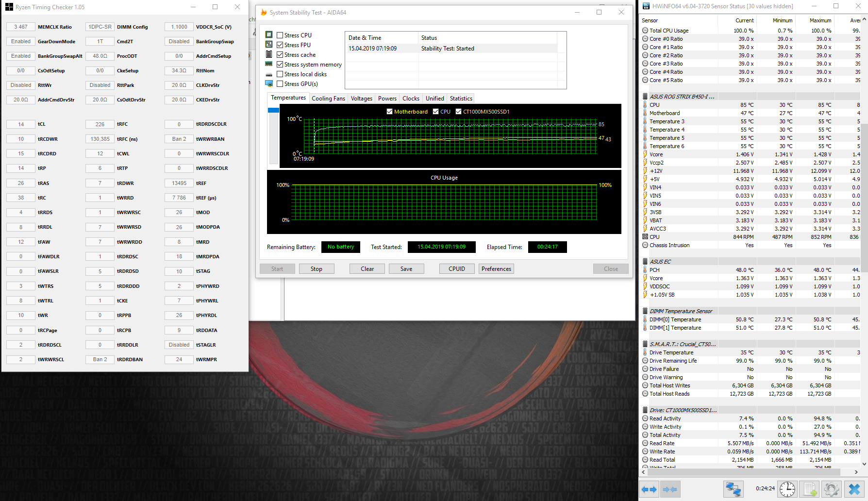Collapse the DIMM Temperature Sensor group
Screen dimensions: 868x501
(645, 311)
